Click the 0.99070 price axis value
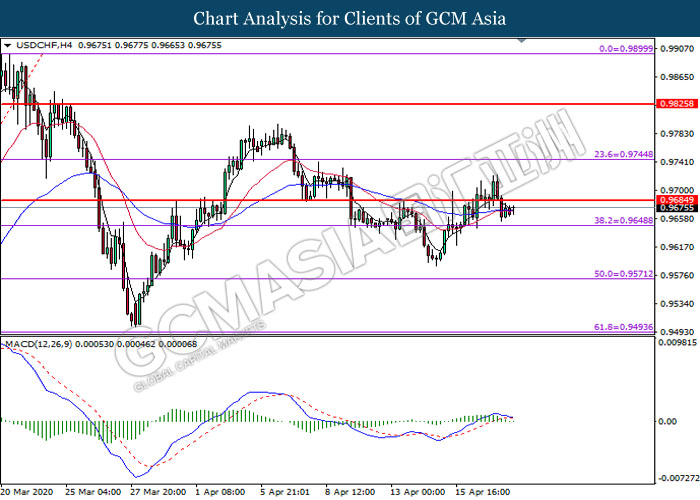This screenshot has width=700, height=500. click(x=677, y=48)
